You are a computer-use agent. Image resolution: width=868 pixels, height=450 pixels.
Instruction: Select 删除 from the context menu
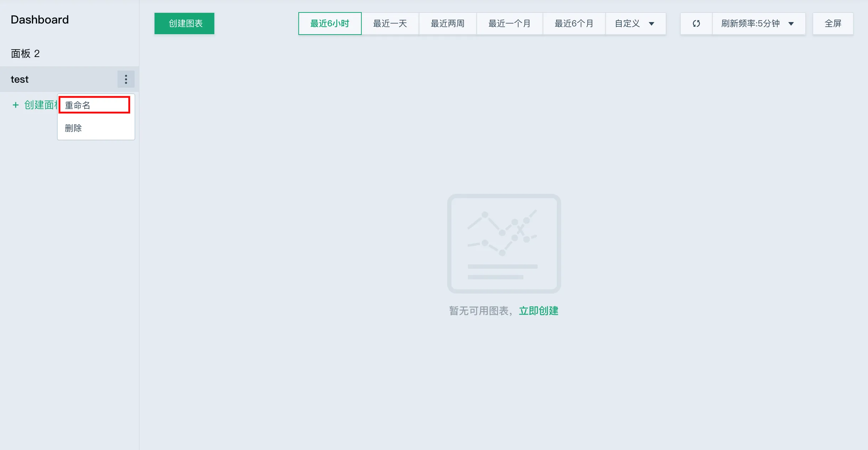click(x=73, y=128)
